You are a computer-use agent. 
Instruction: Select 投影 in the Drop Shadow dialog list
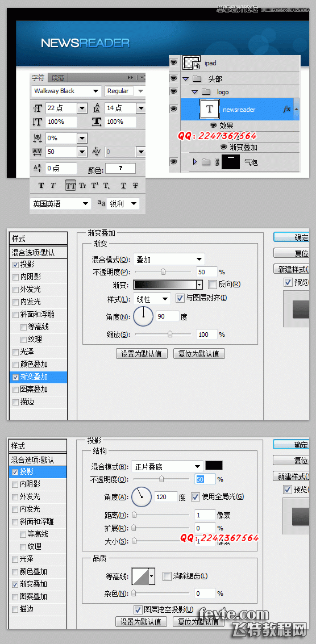38,472
